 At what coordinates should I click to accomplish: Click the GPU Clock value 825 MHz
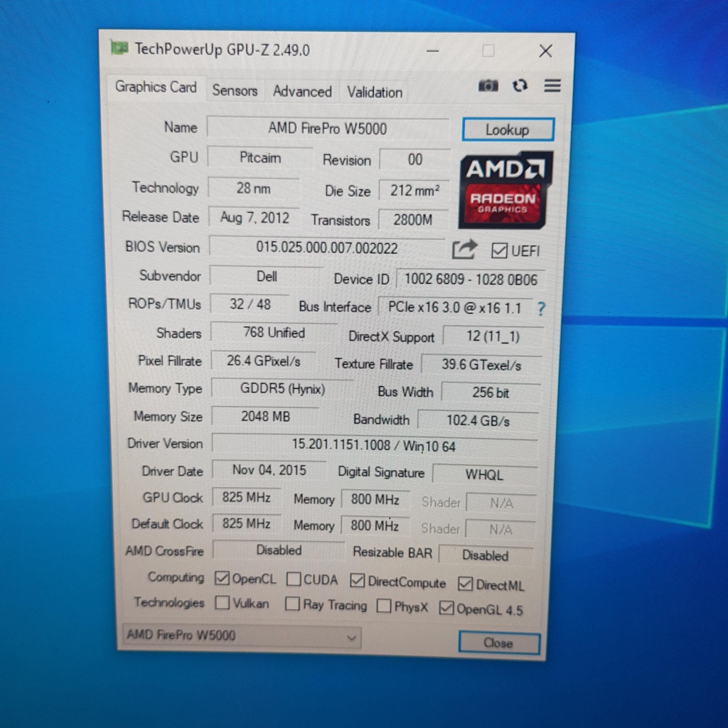(x=247, y=497)
